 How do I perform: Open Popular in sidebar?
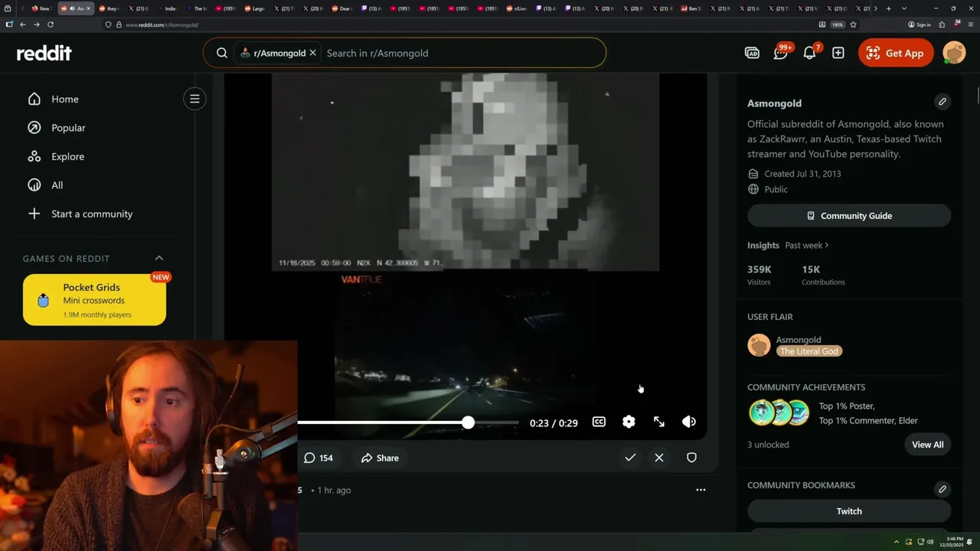[68, 128]
